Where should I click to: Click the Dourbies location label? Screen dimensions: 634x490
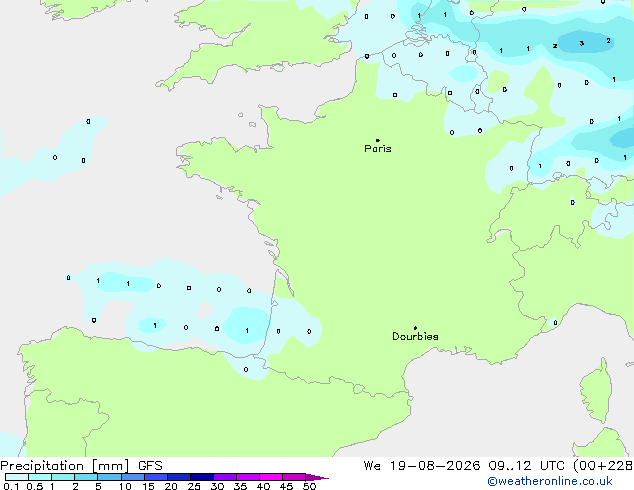pos(415,336)
